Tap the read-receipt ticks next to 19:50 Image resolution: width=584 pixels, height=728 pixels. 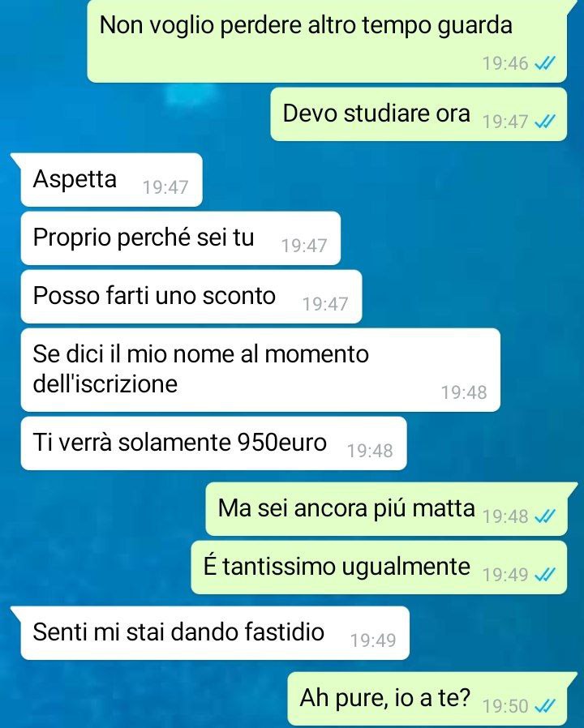545,706
